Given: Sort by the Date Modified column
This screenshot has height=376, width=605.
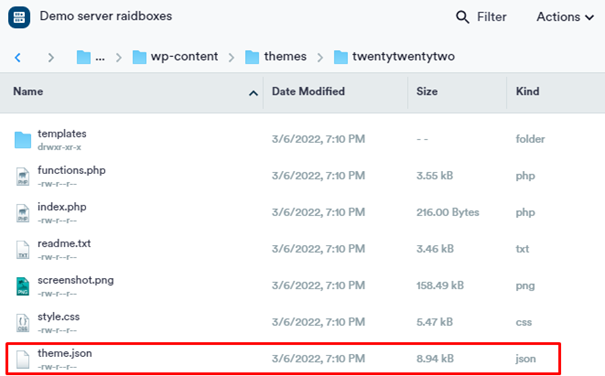Looking at the screenshot, I should click(308, 91).
